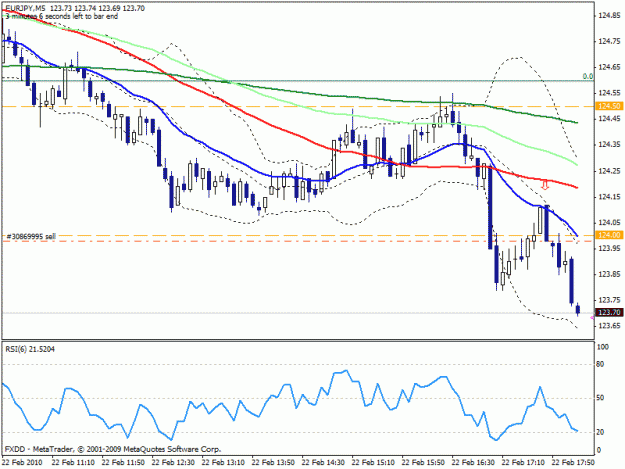625x469 pixels.
Task: Click the 124.65 price scale label
Action: [609, 67]
